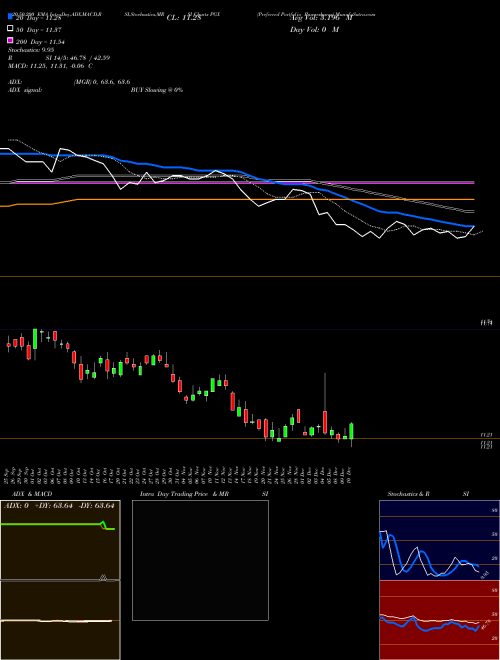Select the '200 Day - 11.54' legend text

40,42
